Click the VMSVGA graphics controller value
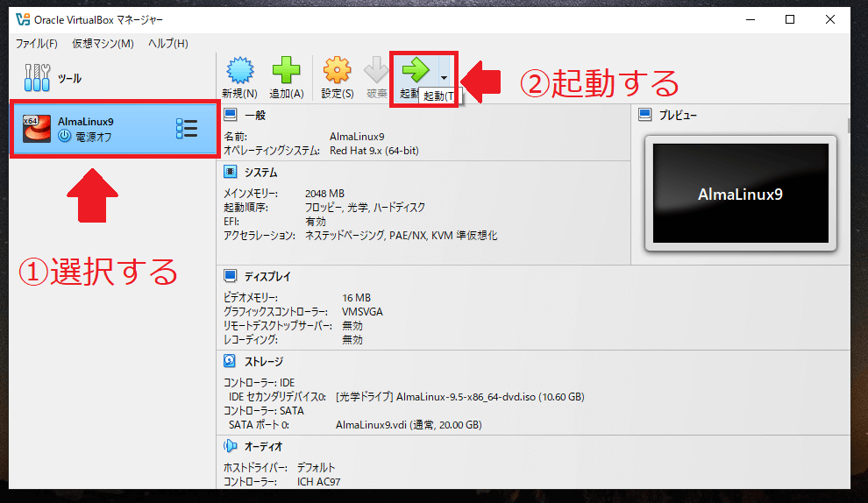Image resolution: width=868 pixels, height=503 pixels. coord(363,312)
